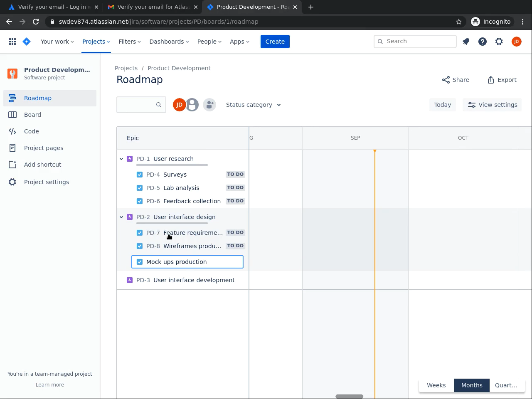Click the PD-5 Lab analysis checkbox icon
532x399 pixels.
point(140,188)
